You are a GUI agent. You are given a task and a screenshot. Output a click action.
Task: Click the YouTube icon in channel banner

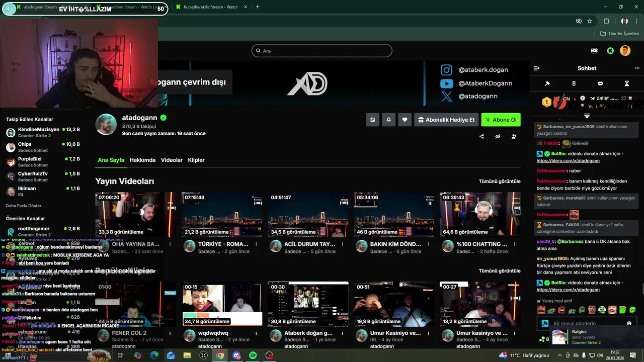coord(446,83)
